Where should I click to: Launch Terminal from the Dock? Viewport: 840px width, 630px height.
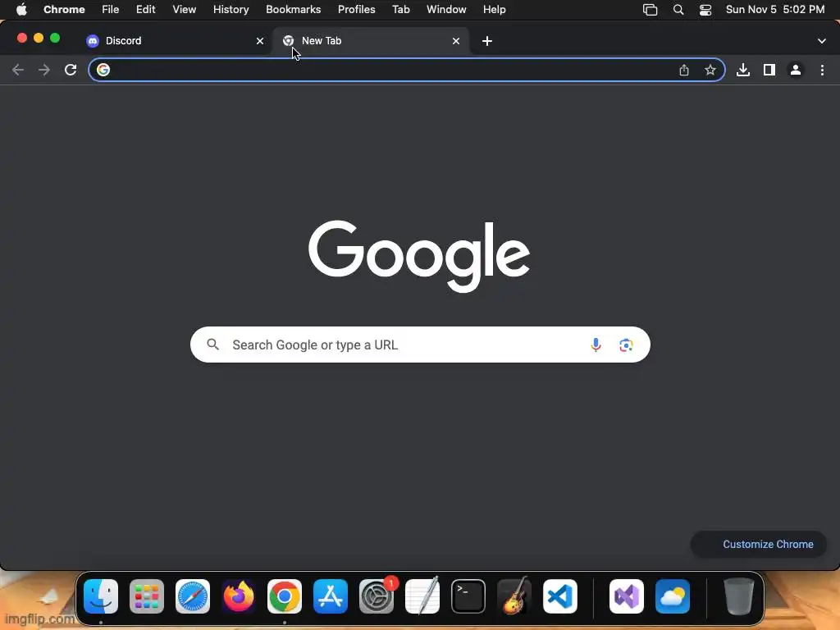468,596
